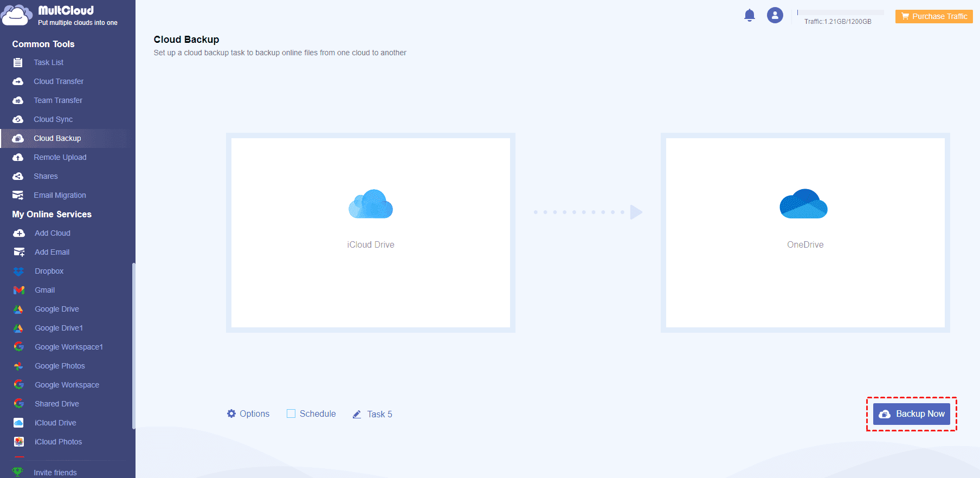Click the Team Transfer icon
The height and width of the screenshot is (478, 980).
click(18, 100)
